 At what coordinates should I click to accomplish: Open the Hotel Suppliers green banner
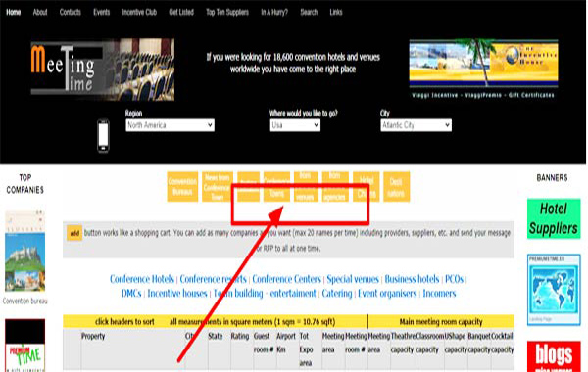click(x=554, y=218)
